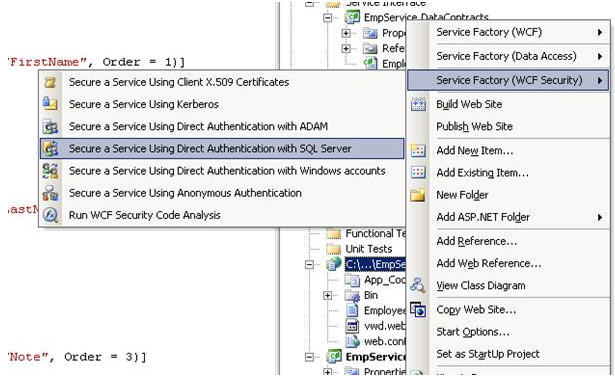Open Service Factory (WCF Security) menu item

point(508,80)
